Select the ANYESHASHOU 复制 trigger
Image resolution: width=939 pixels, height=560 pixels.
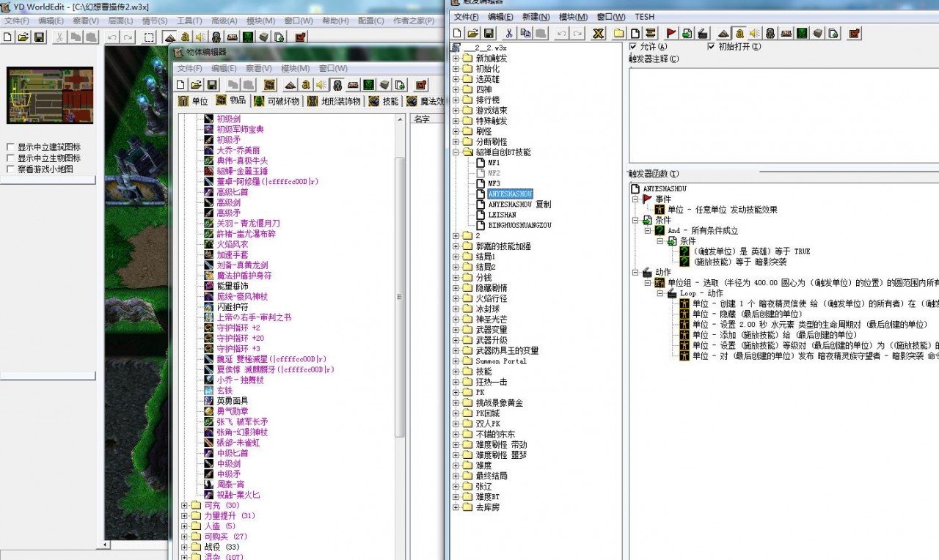pos(519,205)
